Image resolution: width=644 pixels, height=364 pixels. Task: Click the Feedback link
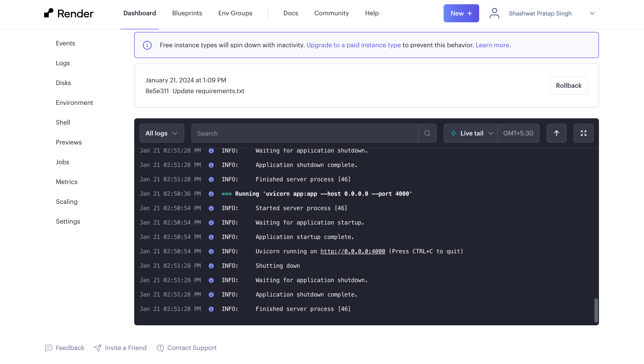pyautogui.click(x=70, y=348)
